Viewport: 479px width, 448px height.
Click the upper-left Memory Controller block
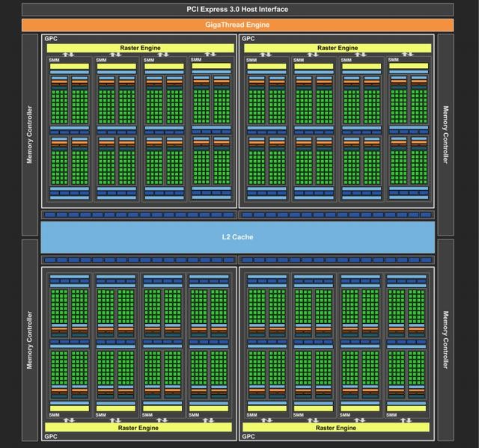[x=30, y=135]
